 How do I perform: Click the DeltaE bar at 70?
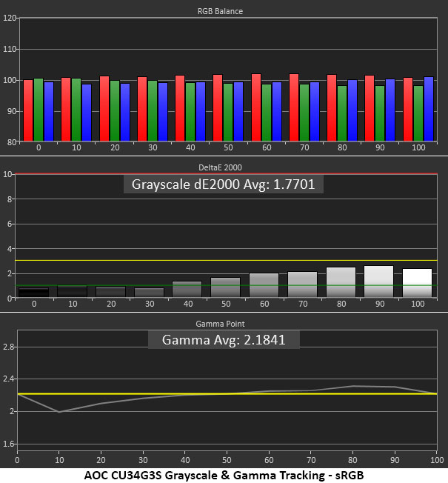point(302,284)
